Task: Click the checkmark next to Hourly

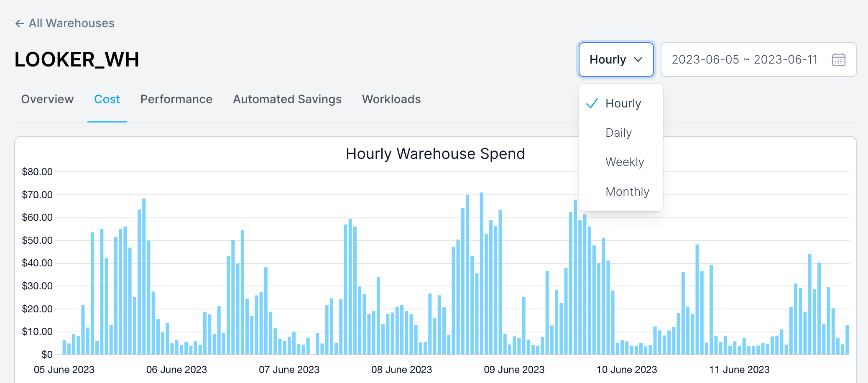Action: point(592,103)
